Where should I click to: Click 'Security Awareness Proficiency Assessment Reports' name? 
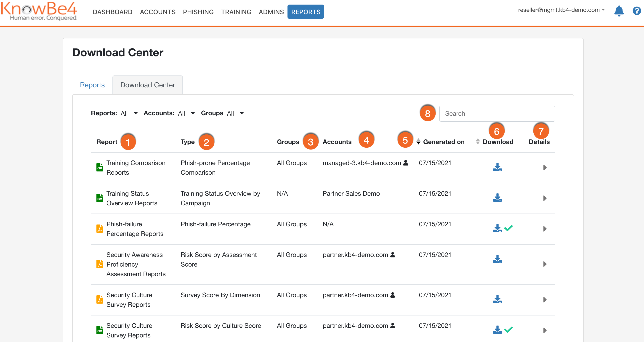pos(136,264)
